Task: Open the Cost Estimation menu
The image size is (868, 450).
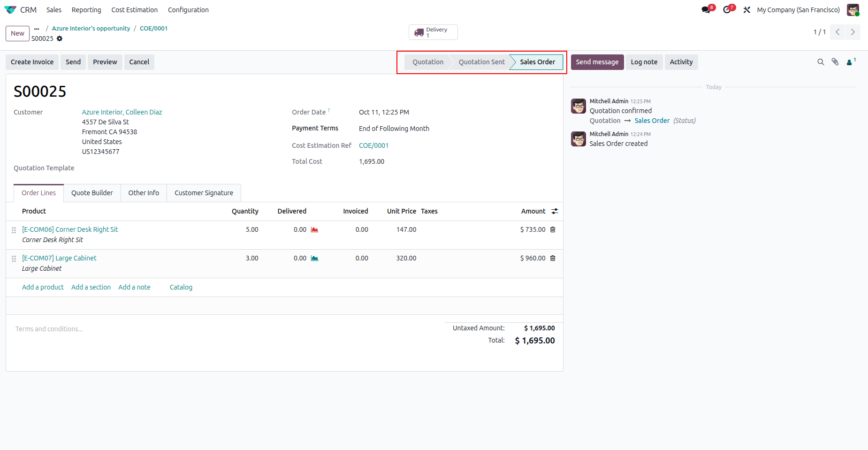Action: [x=135, y=10]
